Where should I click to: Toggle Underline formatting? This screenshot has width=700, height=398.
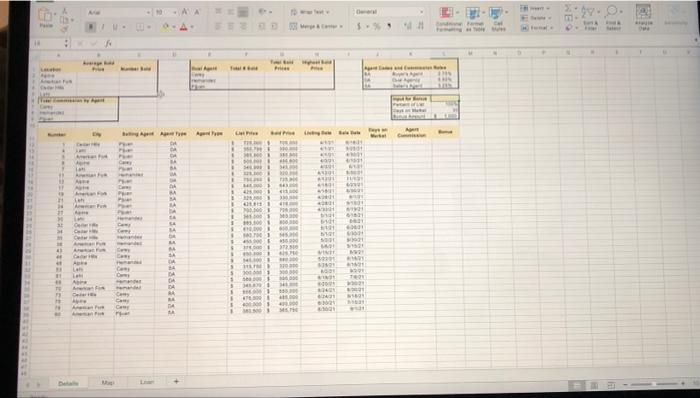(x=115, y=28)
